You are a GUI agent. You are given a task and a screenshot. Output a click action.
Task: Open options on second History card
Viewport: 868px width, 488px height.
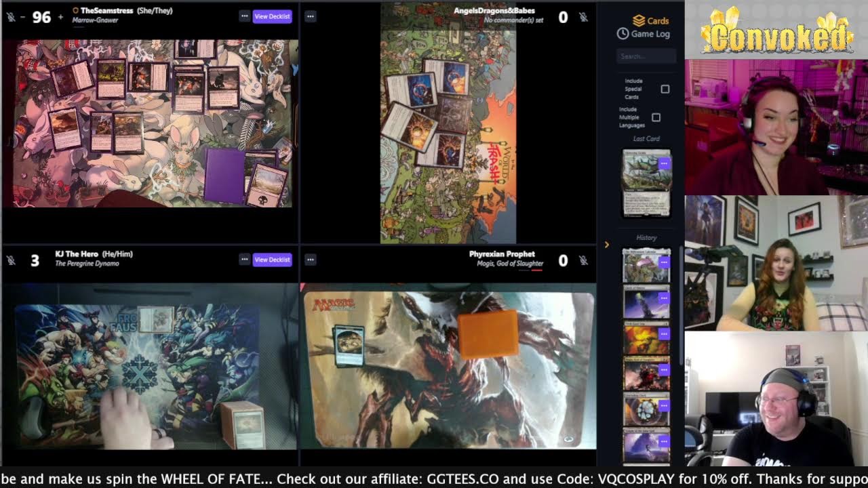coord(664,298)
